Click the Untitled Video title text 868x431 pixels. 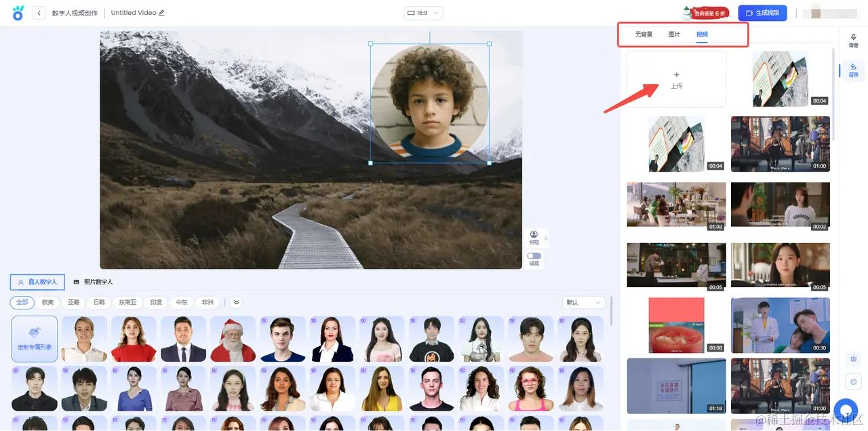pos(134,13)
